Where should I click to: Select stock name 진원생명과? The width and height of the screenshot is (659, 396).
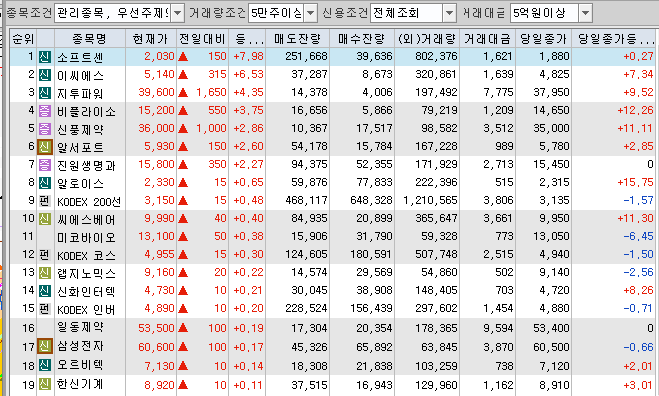point(86,165)
